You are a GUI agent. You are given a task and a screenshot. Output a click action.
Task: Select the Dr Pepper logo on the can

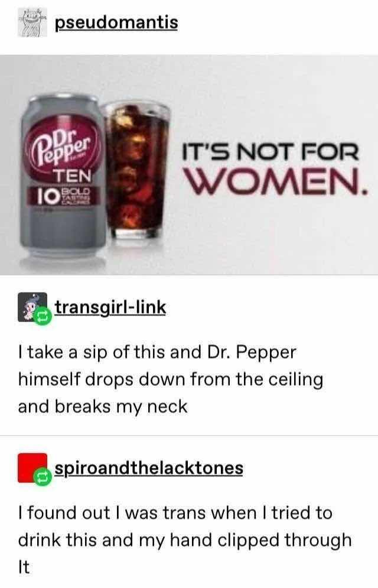tap(61, 147)
